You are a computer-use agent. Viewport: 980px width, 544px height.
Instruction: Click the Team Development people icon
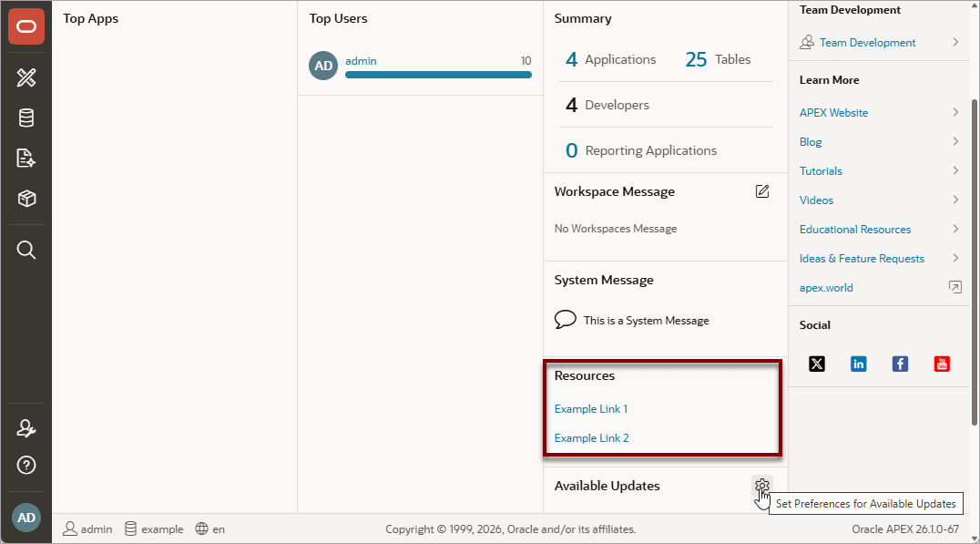[807, 42]
